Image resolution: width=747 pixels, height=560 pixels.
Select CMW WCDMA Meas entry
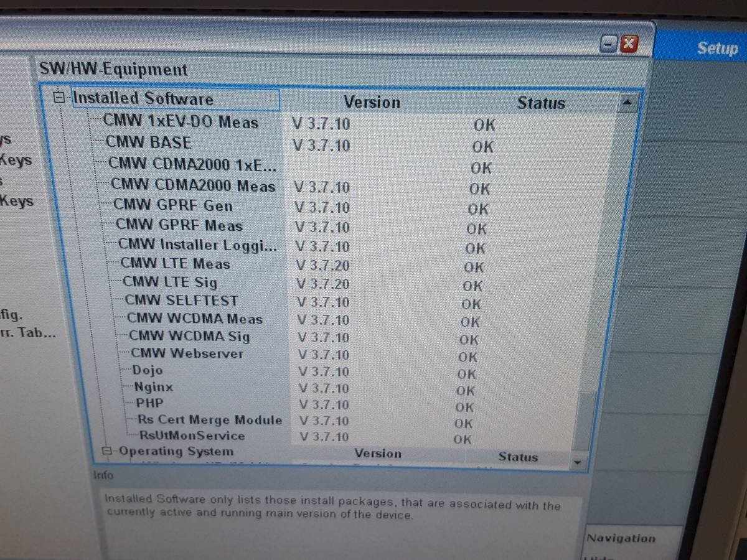click(195, 319)
